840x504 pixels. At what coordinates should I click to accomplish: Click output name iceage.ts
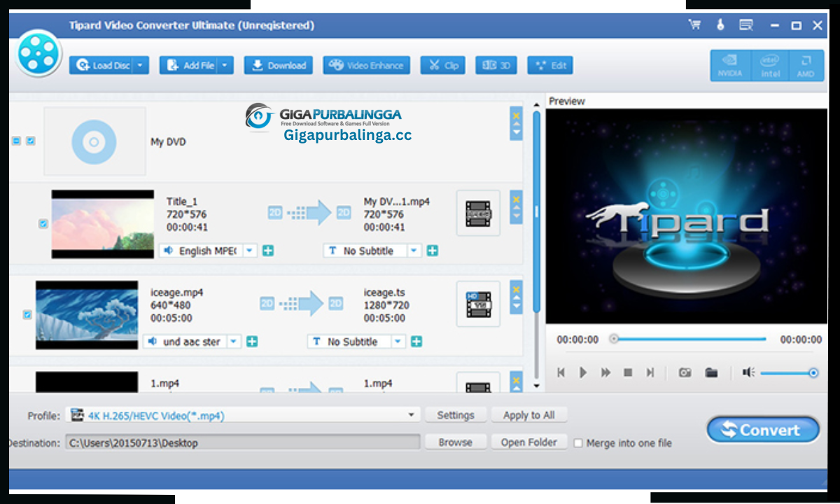[x=384, y=293]
